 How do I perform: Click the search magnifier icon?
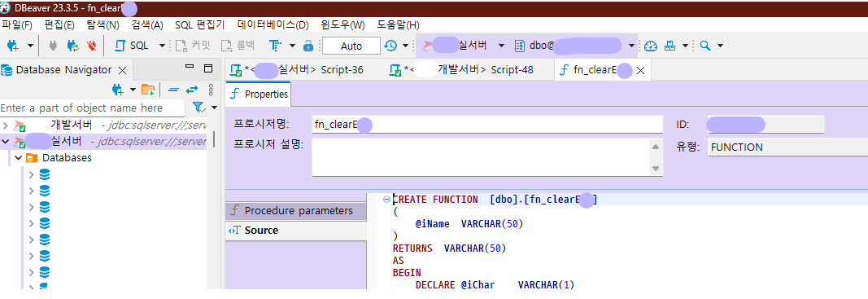(704, 46)
